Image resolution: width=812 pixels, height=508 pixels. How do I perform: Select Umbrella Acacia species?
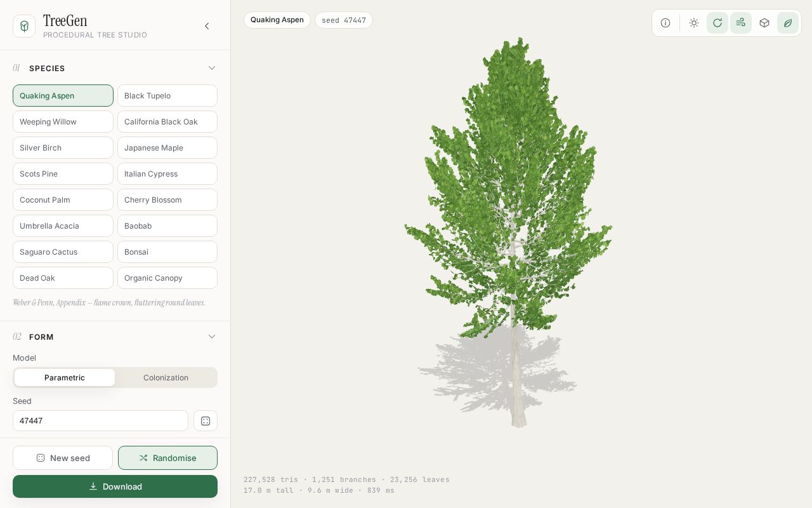pos(63,226)
